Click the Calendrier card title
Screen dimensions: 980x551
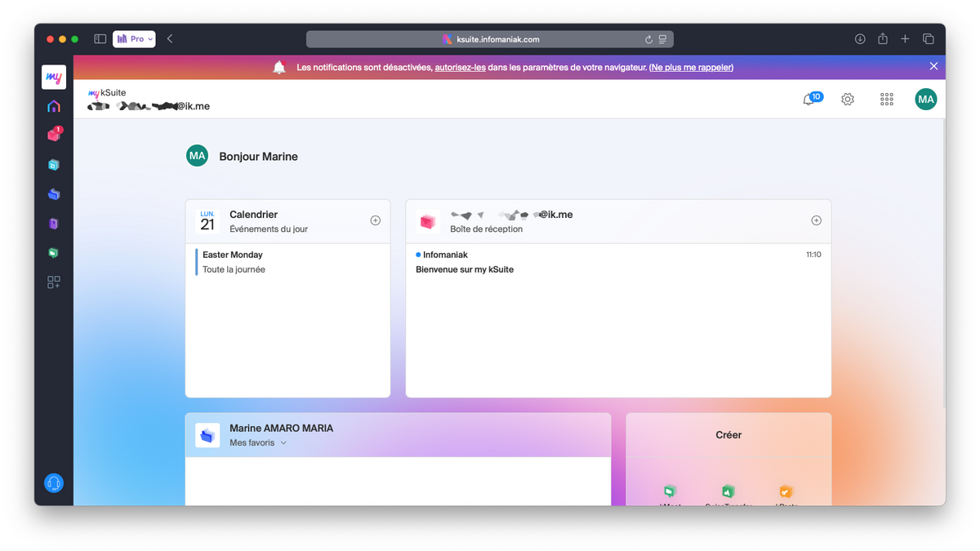pos(253,215)
